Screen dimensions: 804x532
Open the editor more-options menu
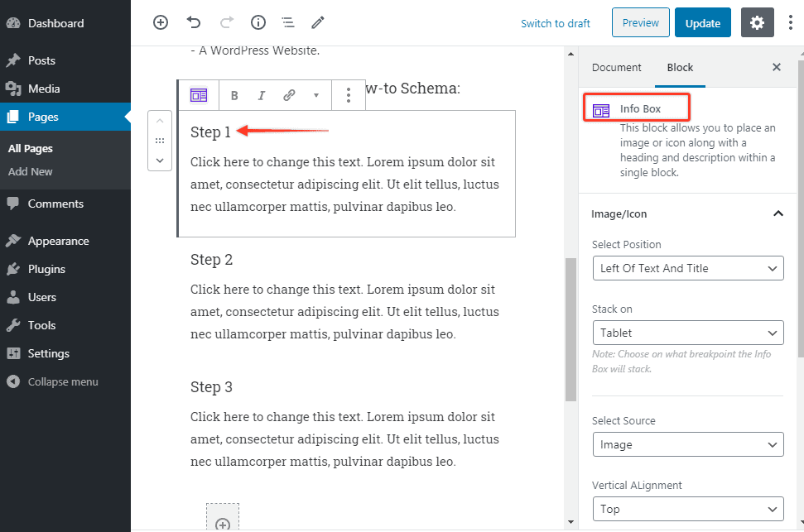[791, 22]
